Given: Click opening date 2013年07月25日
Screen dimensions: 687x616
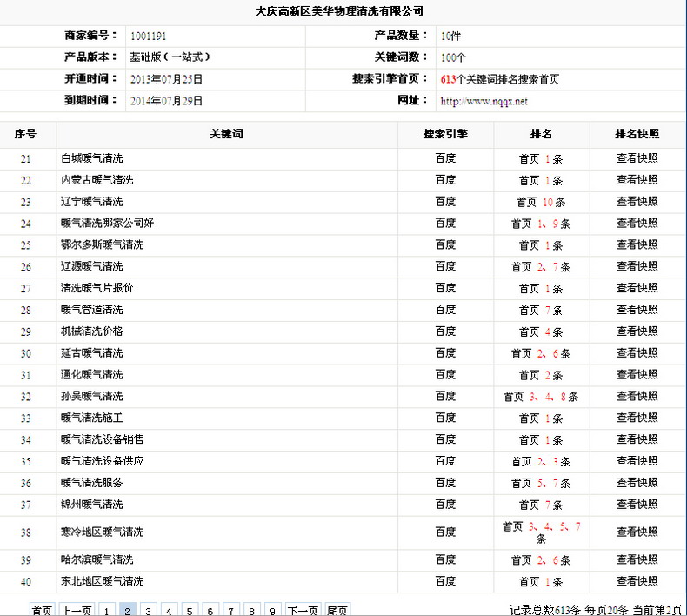Looking at the screenshot, I should 166,79.
